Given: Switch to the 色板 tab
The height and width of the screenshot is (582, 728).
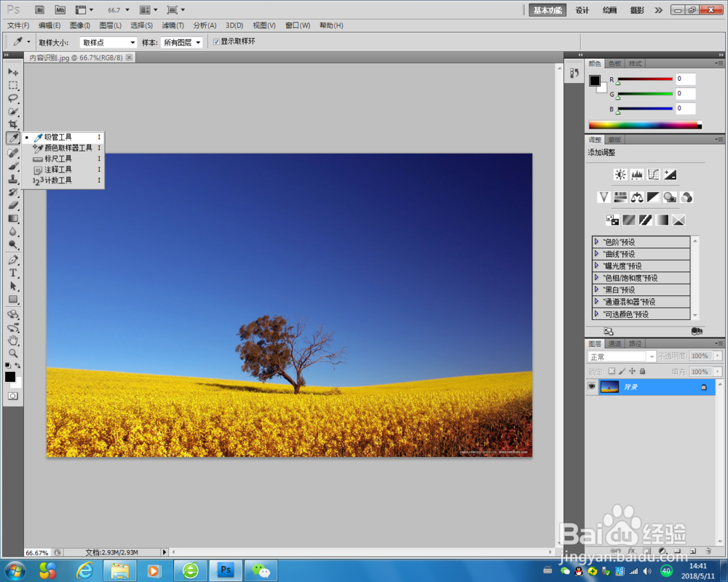Looking at the screenshot, I should 614,63.
